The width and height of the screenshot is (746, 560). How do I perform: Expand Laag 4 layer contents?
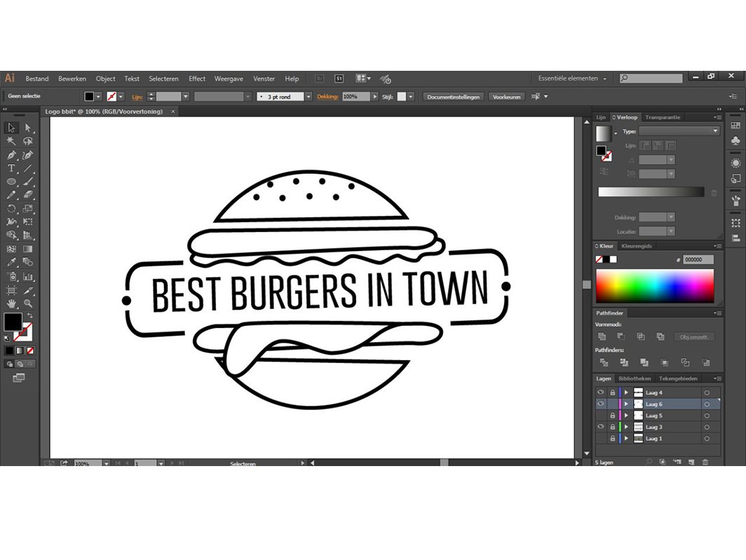click(627, 392)
